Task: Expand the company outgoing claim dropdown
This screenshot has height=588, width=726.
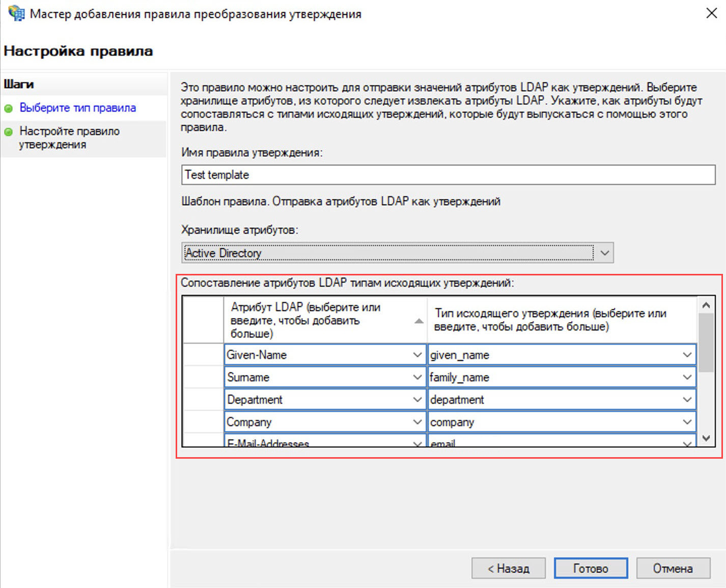Action: click(687, 422)
